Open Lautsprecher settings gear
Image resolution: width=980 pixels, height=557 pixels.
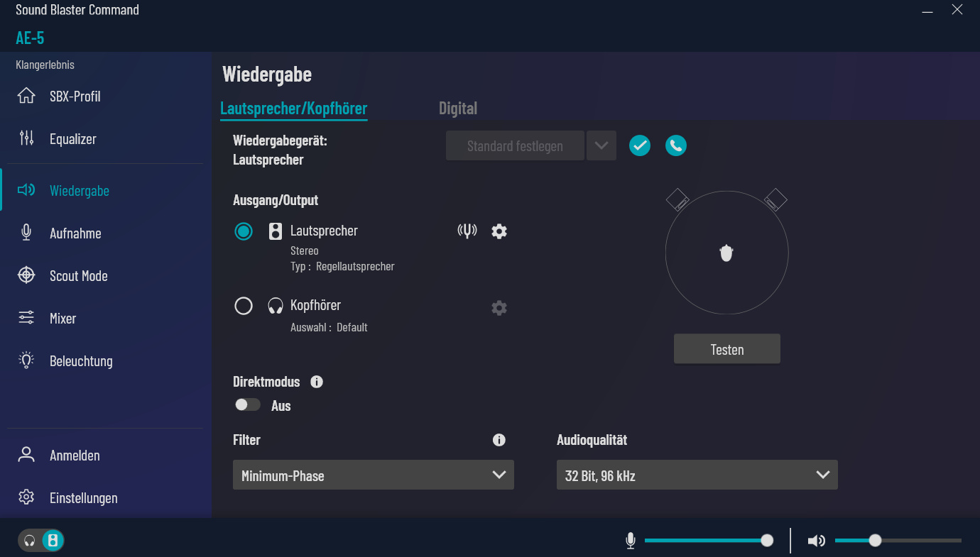coord(499,231)
